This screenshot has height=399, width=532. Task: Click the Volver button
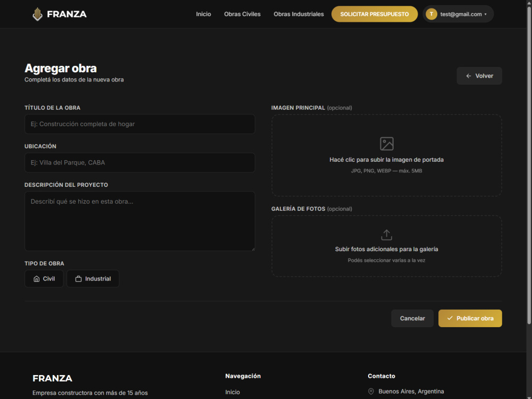point(479,76)
